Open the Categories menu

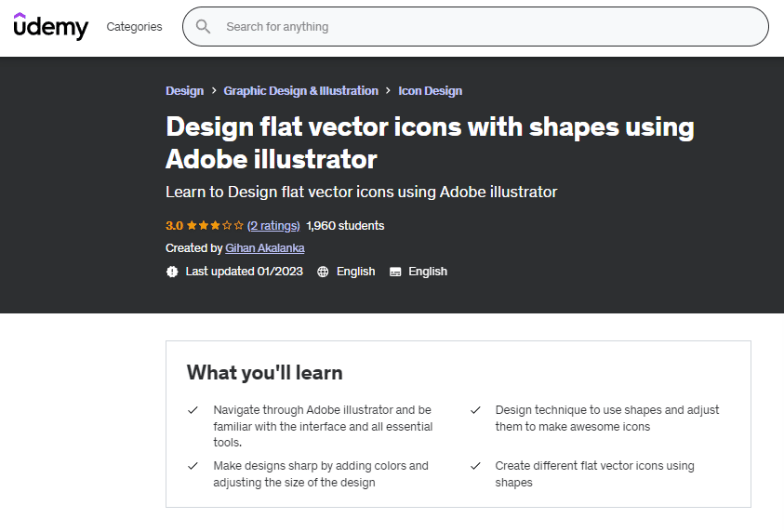point(134,27)
